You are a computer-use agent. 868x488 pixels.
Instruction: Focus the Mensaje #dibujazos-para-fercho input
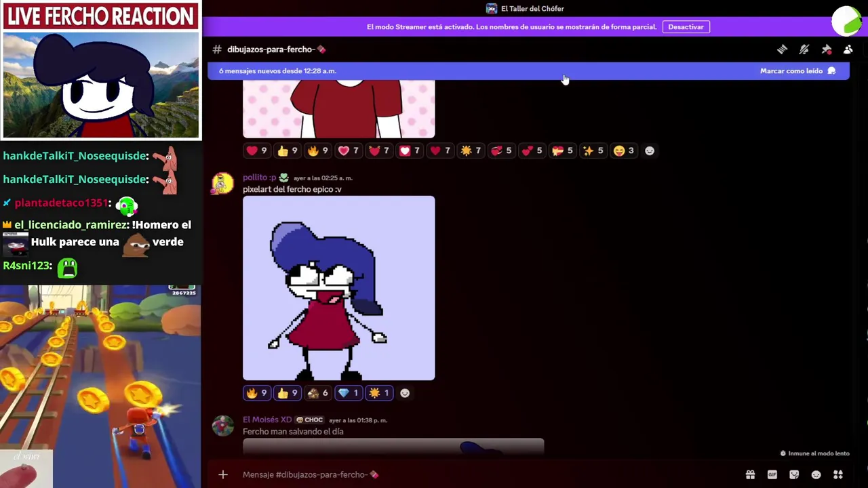(488, 474)
